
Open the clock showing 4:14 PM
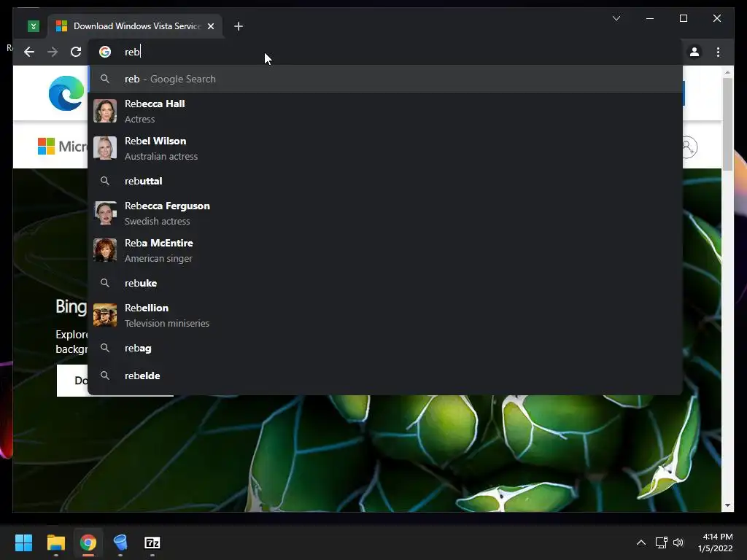[x=716, y=542]
